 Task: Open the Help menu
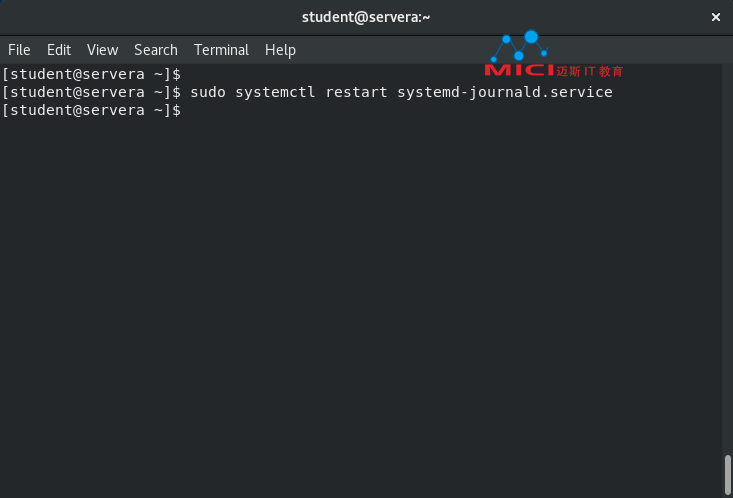point(280,50)
